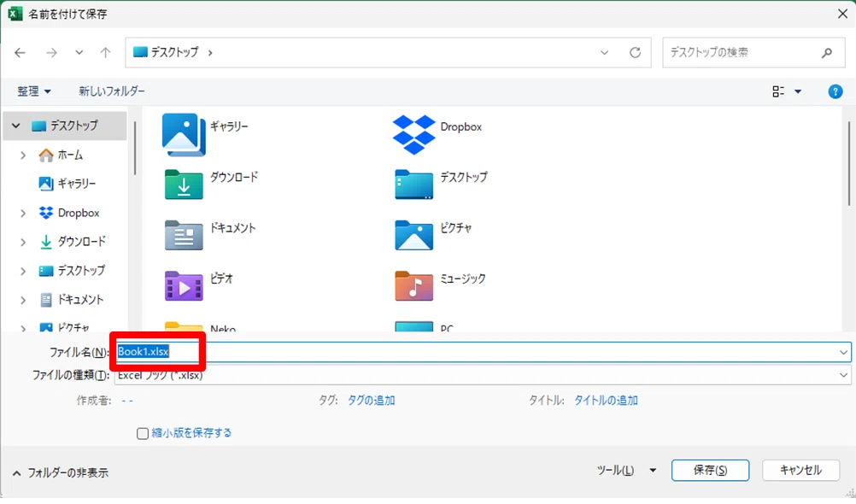Screen dimensions: 856x504
Task: Select the ピクチャ folder icon in file list
Action: (413, 235)
